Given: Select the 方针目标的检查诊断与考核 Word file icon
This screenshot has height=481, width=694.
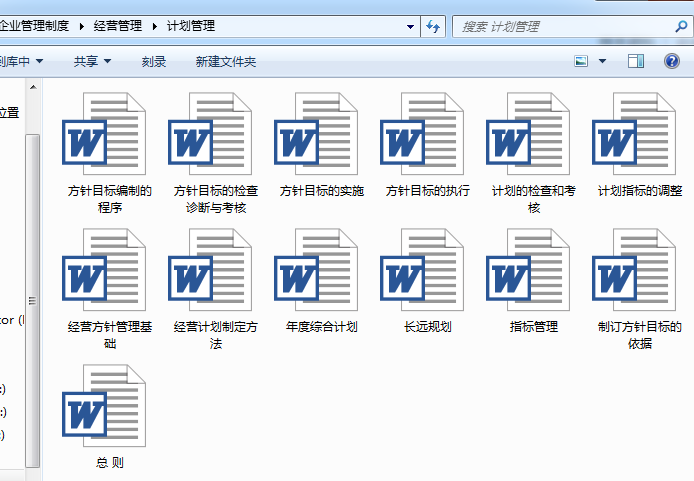Looking at the screenshot, I should [x=210, y=134].
